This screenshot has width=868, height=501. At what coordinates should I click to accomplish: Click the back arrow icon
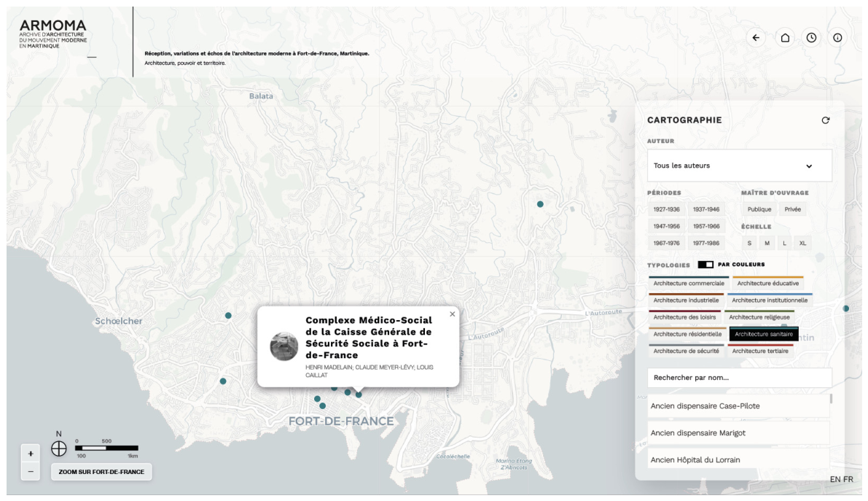click(756, 38)
